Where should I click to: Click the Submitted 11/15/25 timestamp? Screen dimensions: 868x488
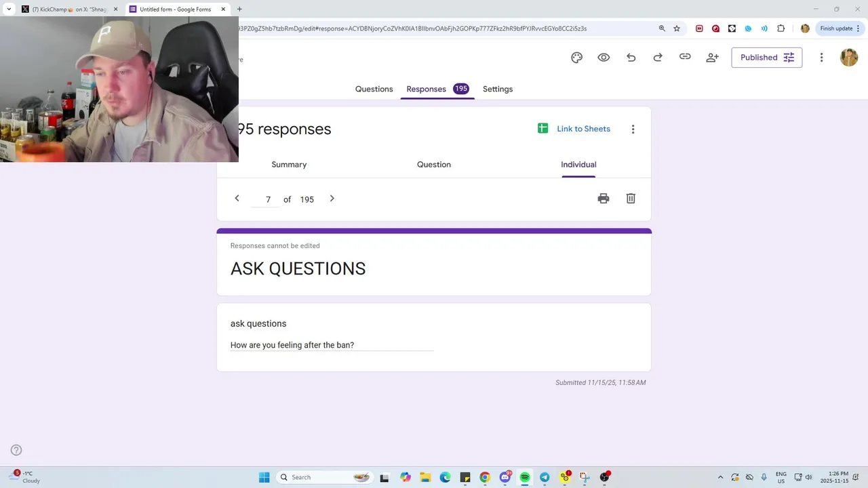(x=600, y=382)
